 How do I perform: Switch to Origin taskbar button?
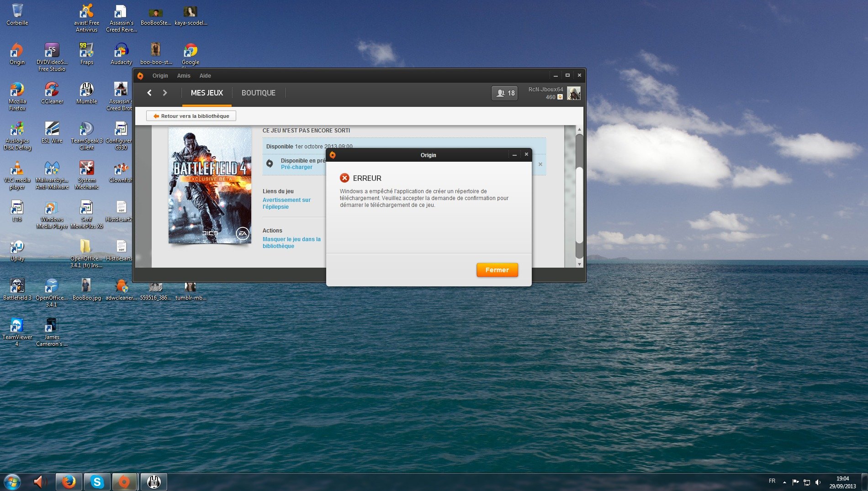[x=124, y=482]
